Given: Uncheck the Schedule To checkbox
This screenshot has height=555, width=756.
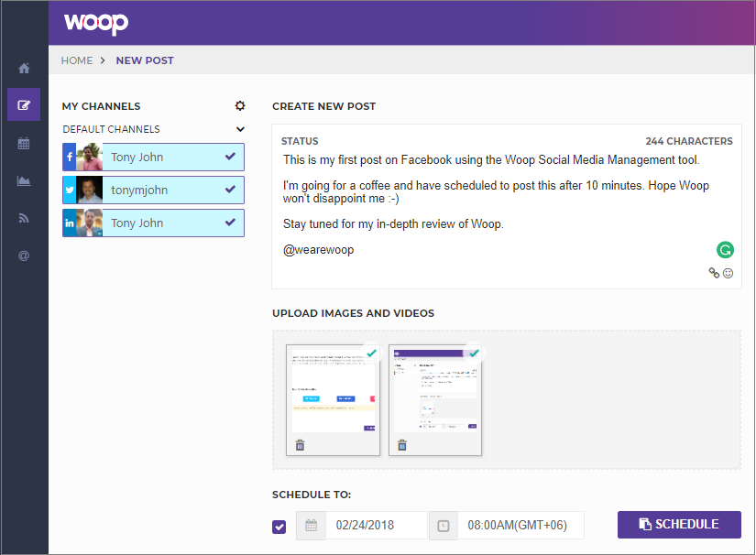Looking at the screenshot, I should pyautogui.click(x=279, y=527).
